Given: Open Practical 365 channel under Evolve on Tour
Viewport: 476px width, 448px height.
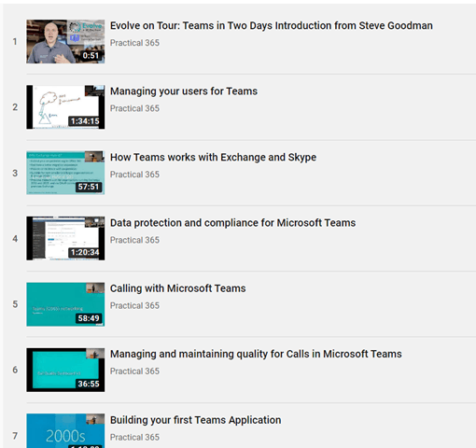Looking at the screenshot, I should point(134,43).
